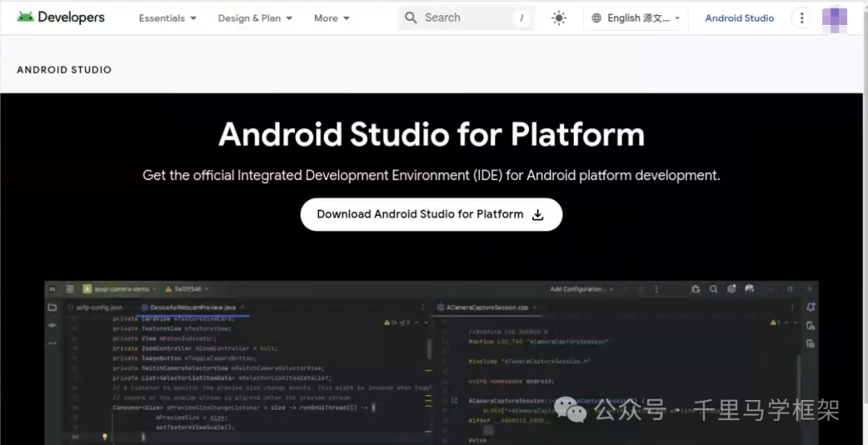Click the three-dots more tools icon in IDE sidebar
Screen dimensions: 868x445
(52, 343)
